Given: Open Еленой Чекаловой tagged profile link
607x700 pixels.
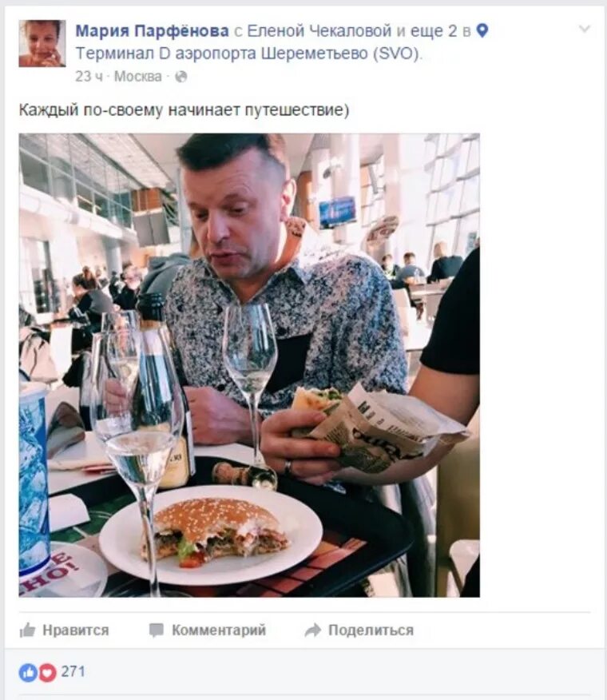Looking at the screenshot, I should [x=319, y=31].
